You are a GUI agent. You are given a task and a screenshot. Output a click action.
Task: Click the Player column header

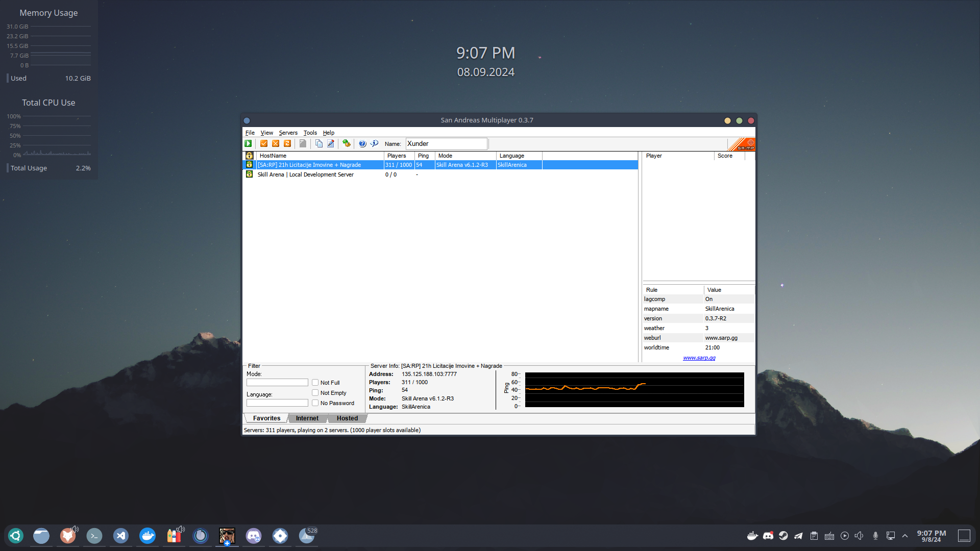point(678,156)
